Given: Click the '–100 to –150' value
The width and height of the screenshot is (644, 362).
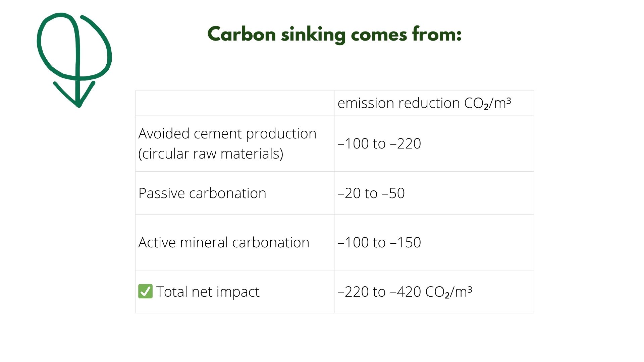Looking at the screenshot, I should tap(379, 242).
